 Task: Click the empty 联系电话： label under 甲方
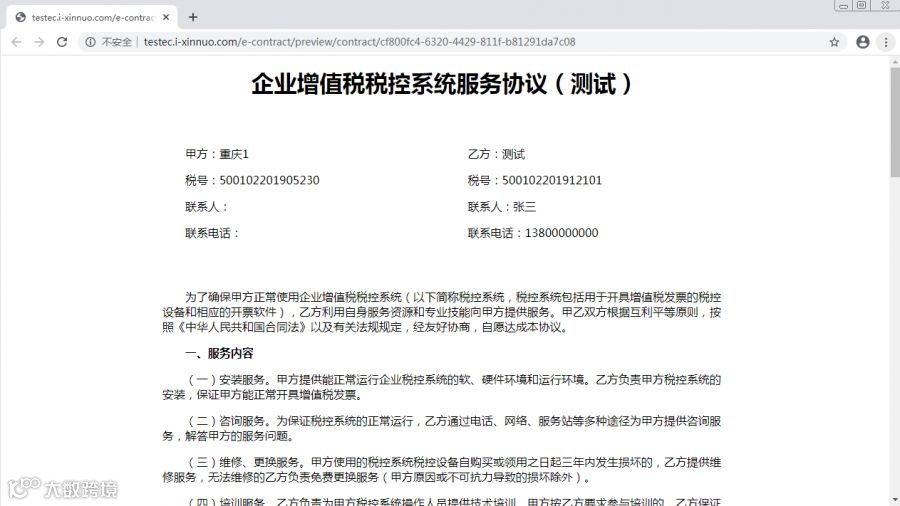[212, 233]
